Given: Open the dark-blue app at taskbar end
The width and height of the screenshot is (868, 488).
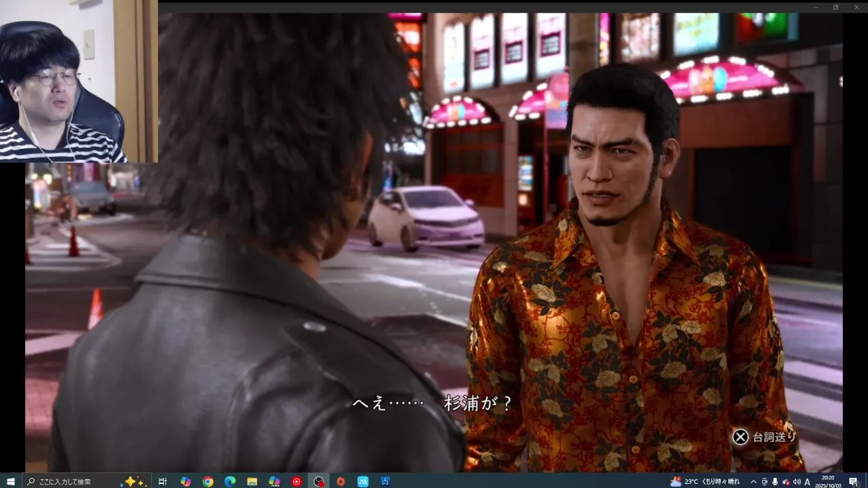Looking at the screenshot, I should click(x=384, y=481).
